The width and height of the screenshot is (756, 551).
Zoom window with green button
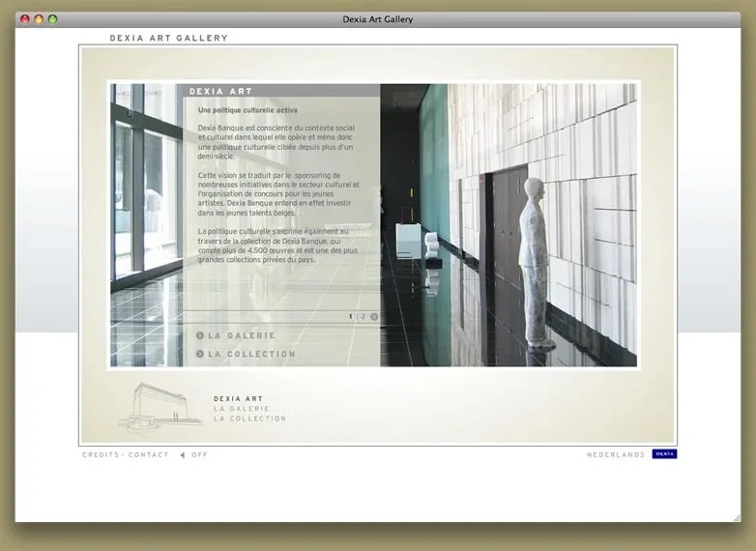click(52, 18)
